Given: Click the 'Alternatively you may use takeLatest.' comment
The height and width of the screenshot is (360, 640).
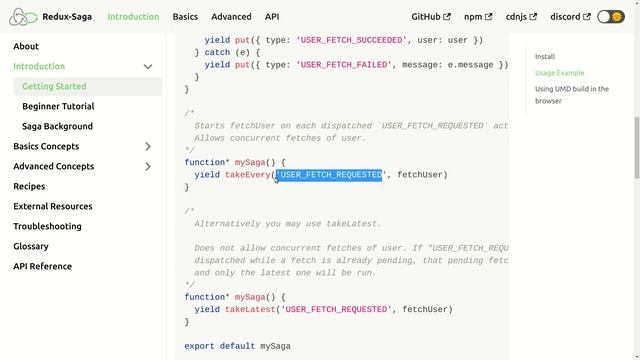Looking at the screenshot, I should [x=288, y=224].
